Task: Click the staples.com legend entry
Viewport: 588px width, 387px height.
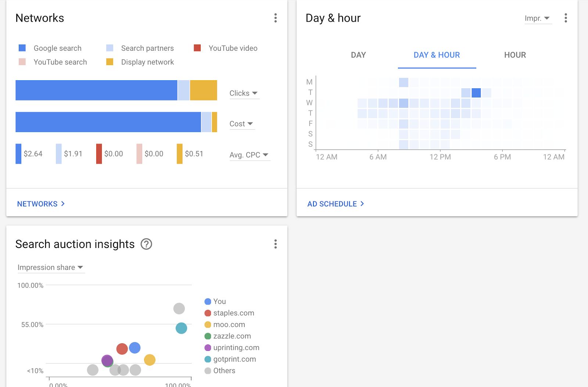Action: (x=229, y=313)
